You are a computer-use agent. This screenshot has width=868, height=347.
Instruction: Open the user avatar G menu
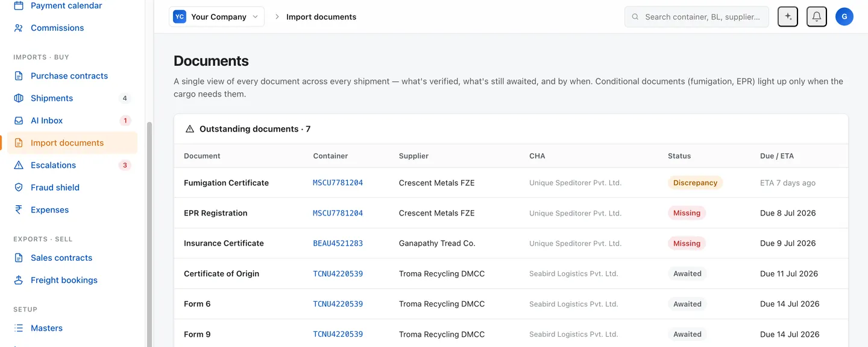(x=844, y=17)
